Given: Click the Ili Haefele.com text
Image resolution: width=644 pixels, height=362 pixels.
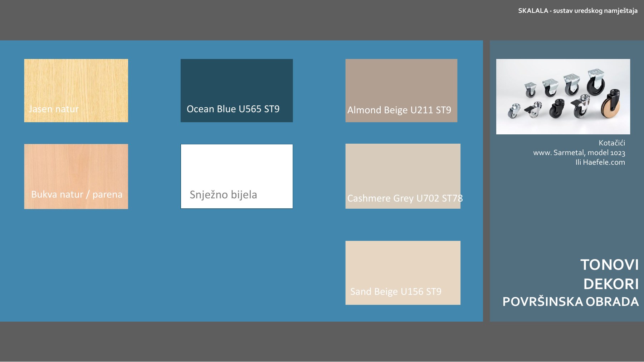Looking at the screenshot, I should click(600, 162).
